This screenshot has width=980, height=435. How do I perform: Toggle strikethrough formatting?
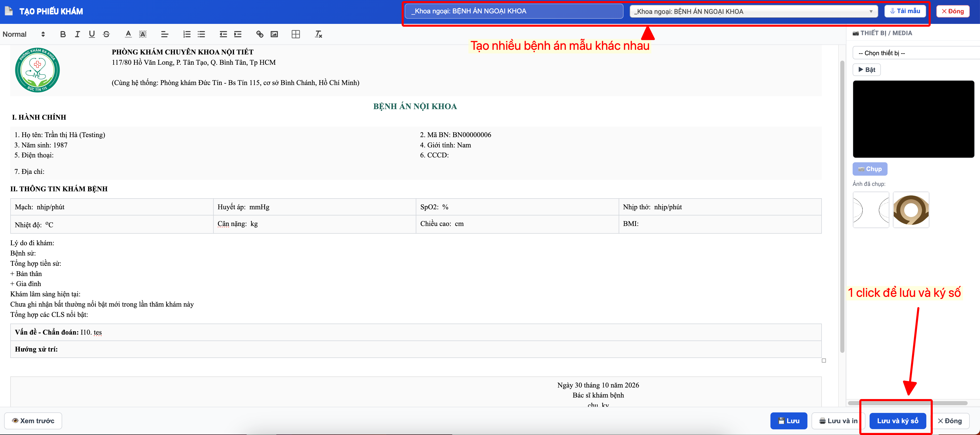[106, 34]
